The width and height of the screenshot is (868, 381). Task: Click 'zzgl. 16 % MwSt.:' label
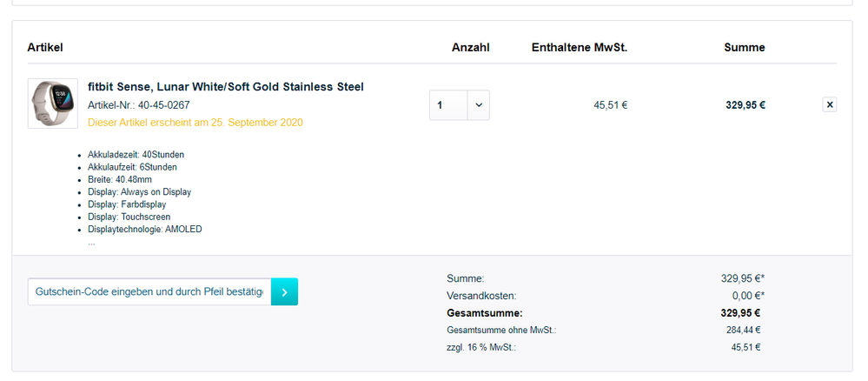481,348
